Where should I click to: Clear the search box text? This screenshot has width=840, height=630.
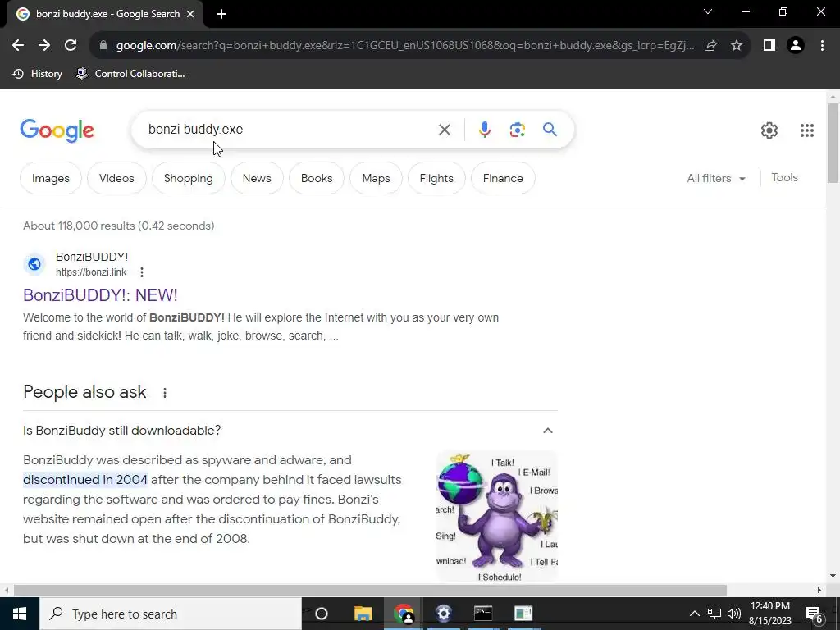(444, 130)
